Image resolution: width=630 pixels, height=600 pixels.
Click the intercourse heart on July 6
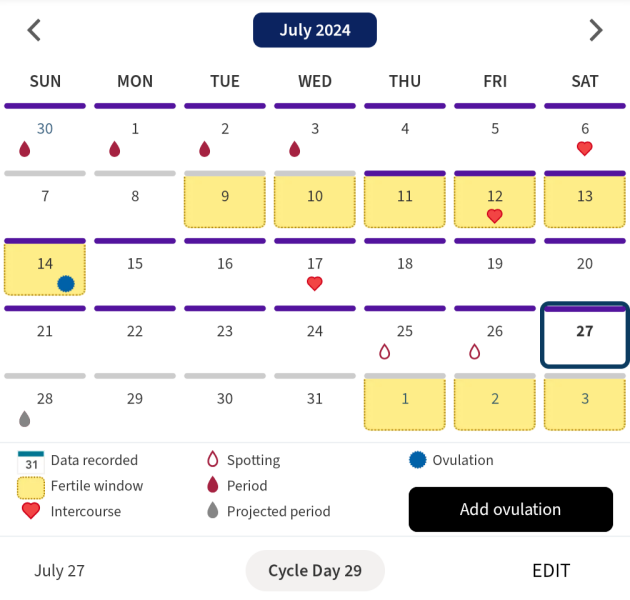585,149
